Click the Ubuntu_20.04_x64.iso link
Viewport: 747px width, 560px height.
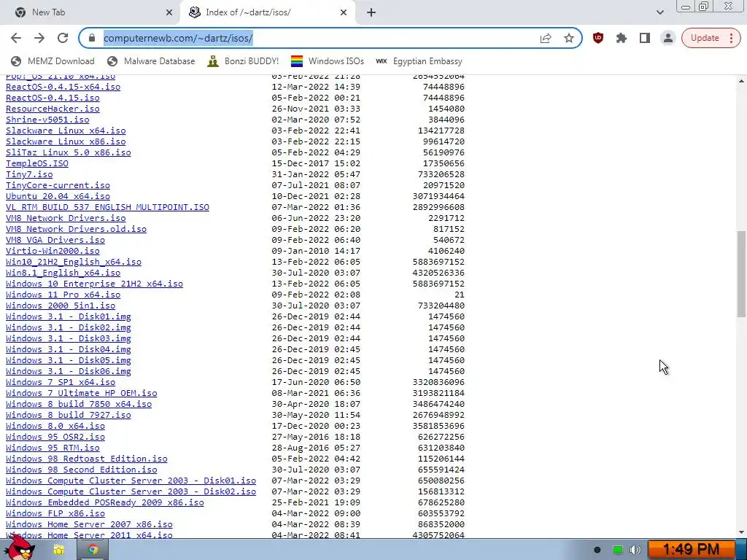(x=58, y=196)
